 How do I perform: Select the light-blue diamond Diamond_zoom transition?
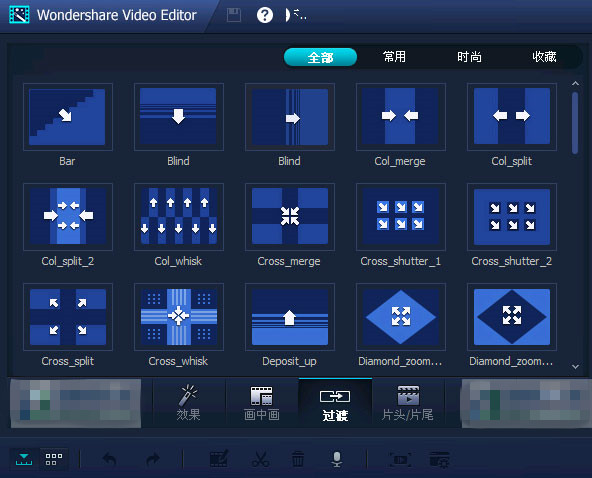[401, 317]
